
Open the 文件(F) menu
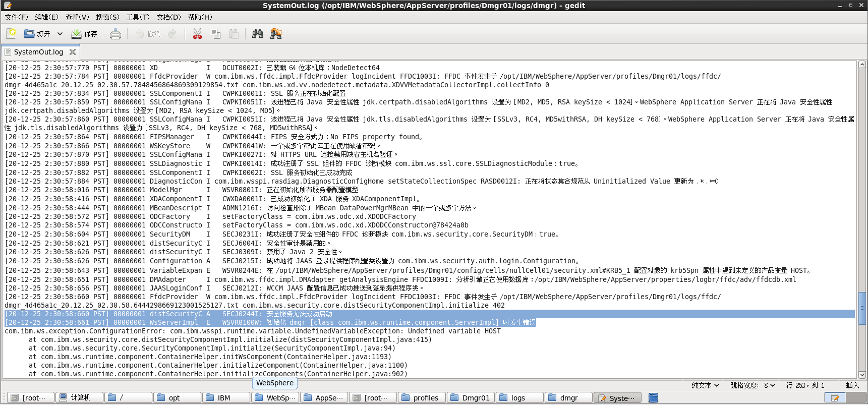17,17
